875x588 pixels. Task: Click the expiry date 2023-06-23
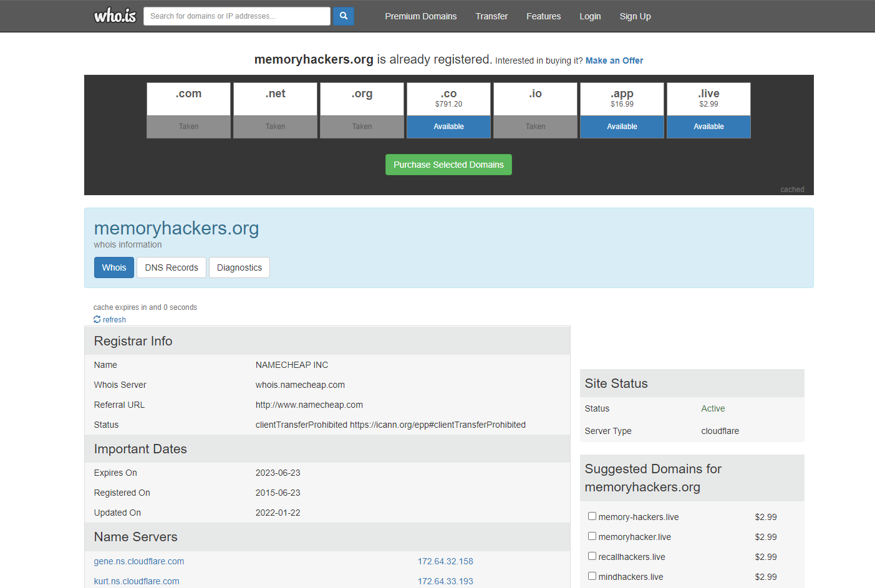coord(278,473)
